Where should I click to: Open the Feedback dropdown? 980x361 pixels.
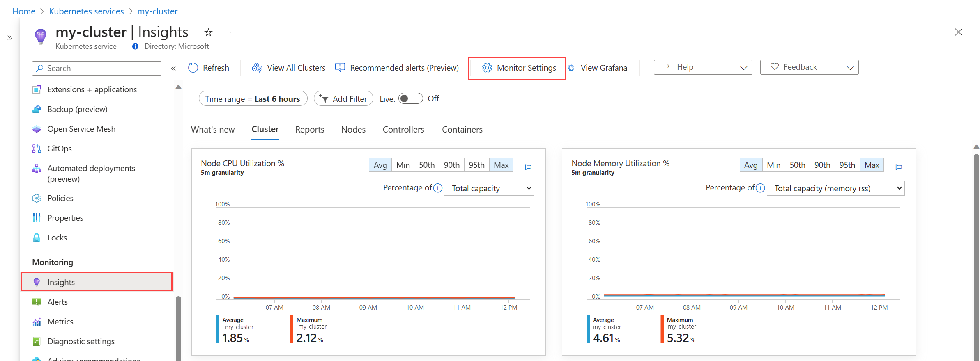pyautogui.click(x=809, y=67)
